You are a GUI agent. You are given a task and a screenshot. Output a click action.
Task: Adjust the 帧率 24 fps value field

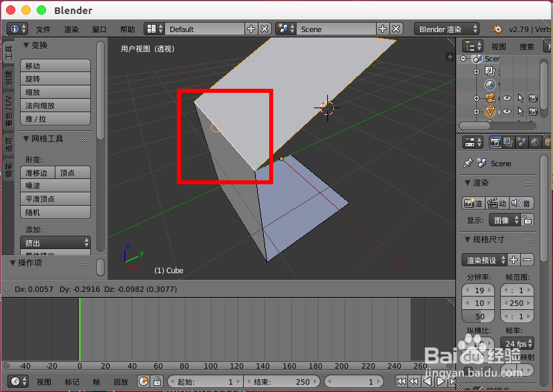(516, 343)
